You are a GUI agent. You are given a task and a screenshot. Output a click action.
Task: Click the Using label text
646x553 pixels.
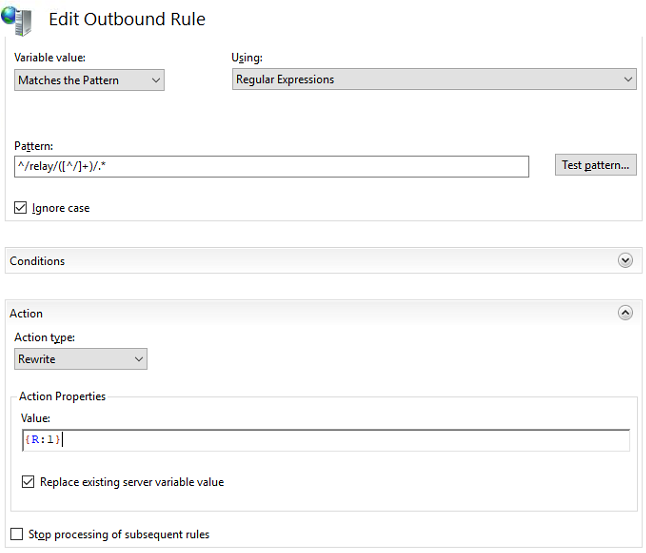click(x=247, y=58)
